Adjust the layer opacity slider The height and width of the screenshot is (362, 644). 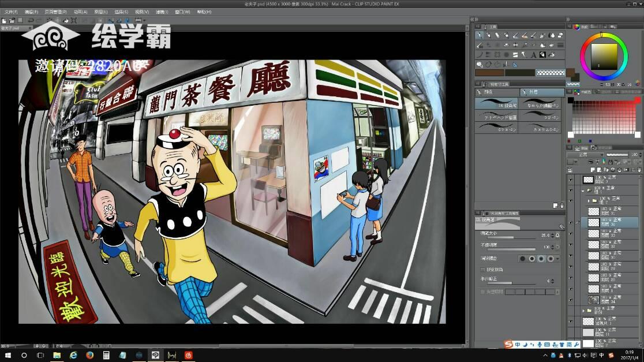click(x=617, y=155)
